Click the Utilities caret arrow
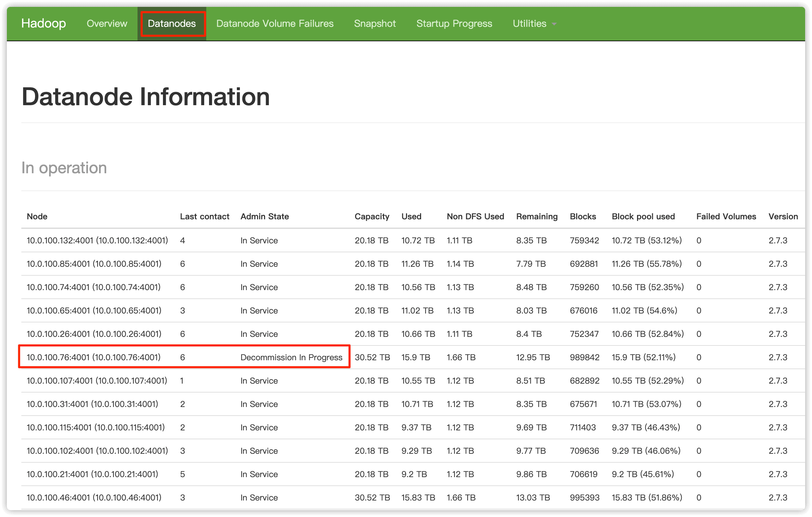812x517 pixels. [554, 24]
